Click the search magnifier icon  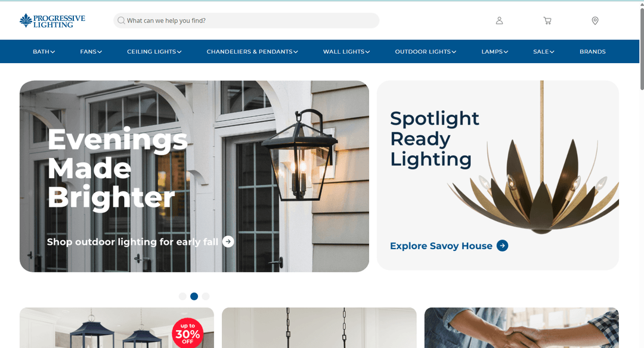[121, 20]
